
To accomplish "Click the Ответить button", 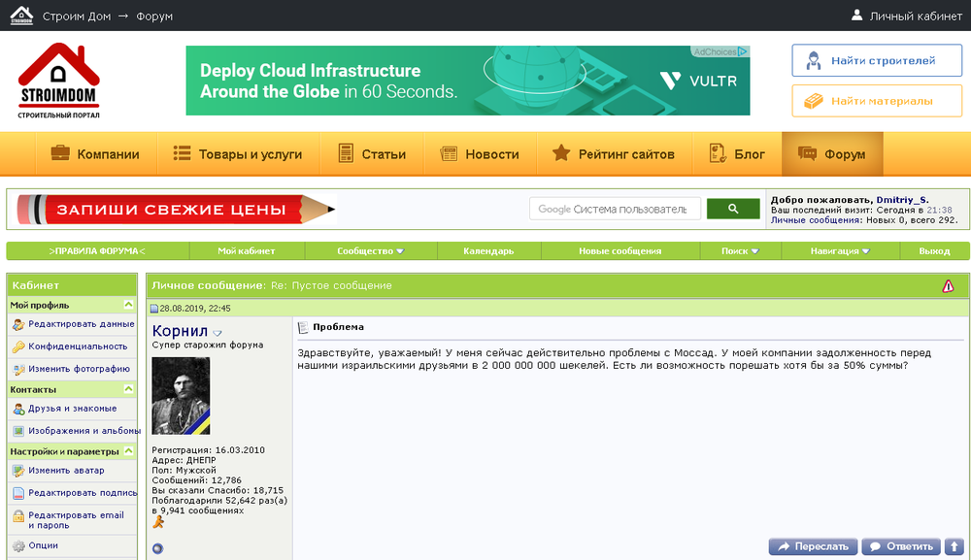I will 901,546.
